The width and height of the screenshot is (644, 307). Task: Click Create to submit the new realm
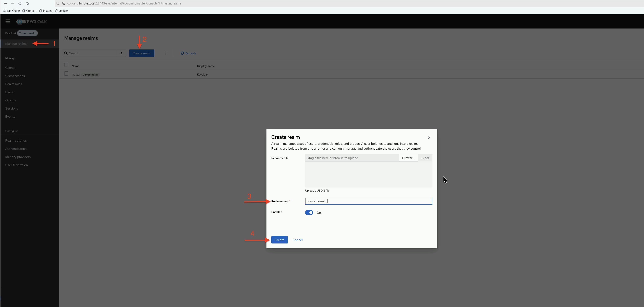pos(279,240)
